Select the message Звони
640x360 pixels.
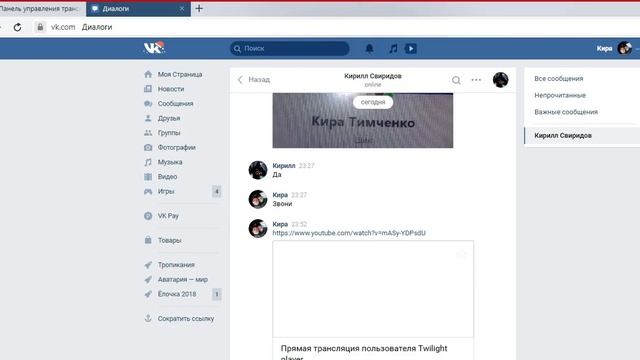tap(282, 204)
